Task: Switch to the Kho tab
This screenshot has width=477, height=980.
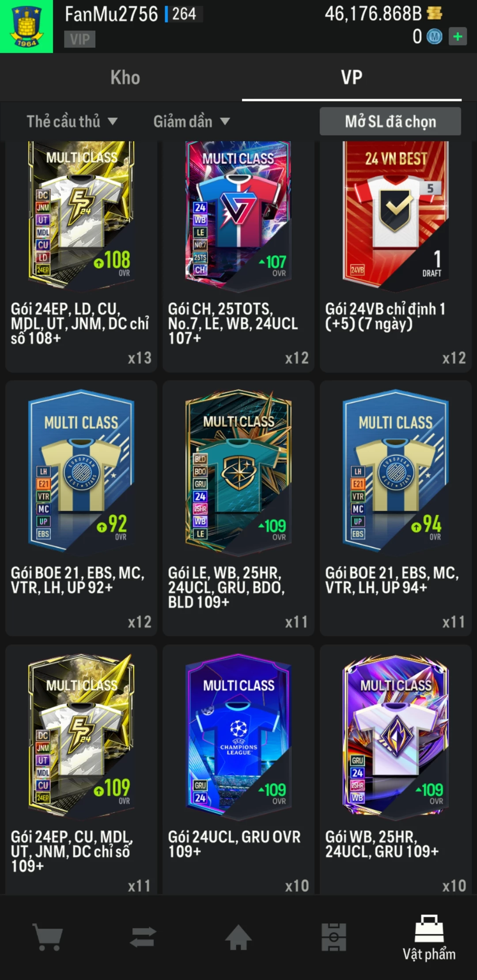Action: coord(125,77)
